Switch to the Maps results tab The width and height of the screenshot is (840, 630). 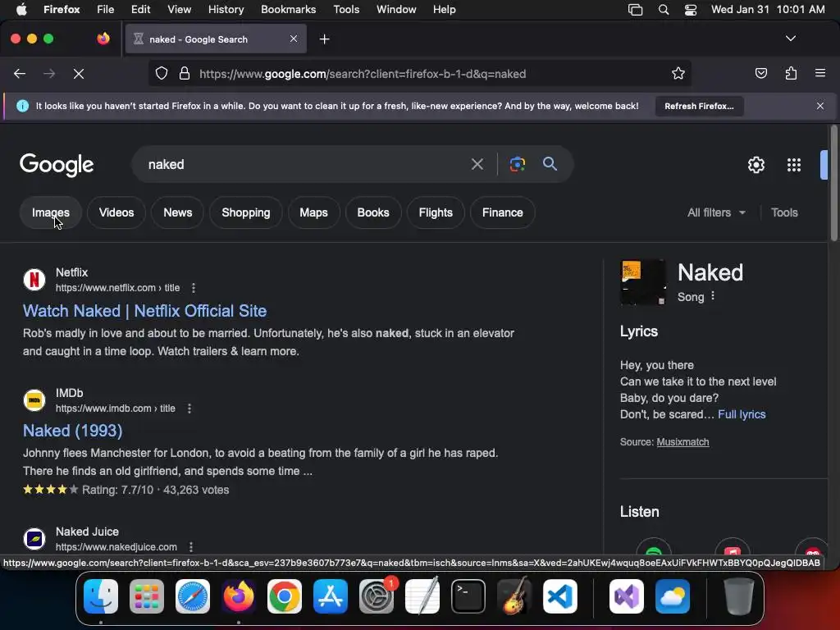313,212
